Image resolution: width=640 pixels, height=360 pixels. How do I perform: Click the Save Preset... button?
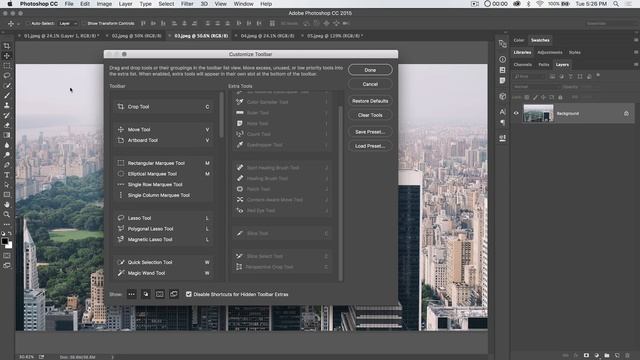point(370,132)
